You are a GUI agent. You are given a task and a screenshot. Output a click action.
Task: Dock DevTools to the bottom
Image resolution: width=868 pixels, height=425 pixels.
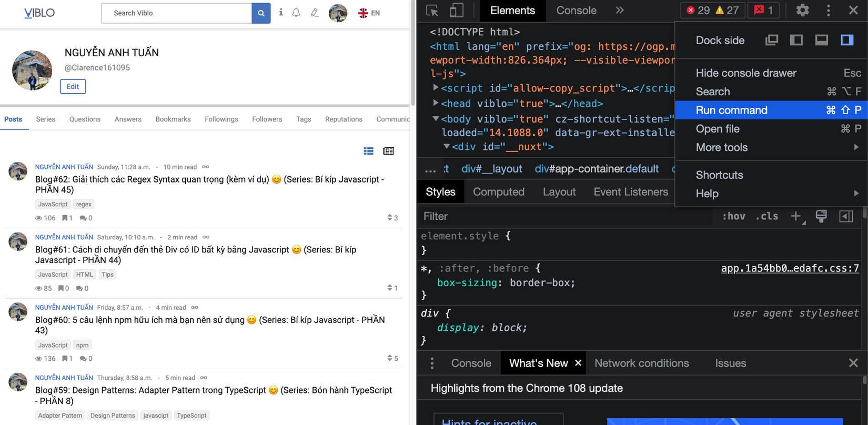click(822, 40)
